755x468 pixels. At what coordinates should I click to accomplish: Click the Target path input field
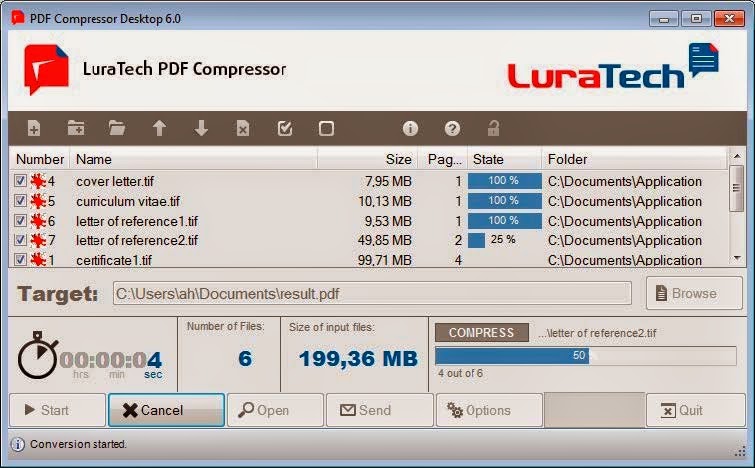[372, 293]
